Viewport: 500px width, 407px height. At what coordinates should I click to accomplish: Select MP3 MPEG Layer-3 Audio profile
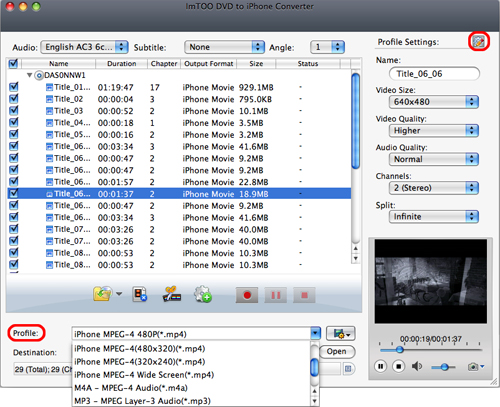coord(191,401)
